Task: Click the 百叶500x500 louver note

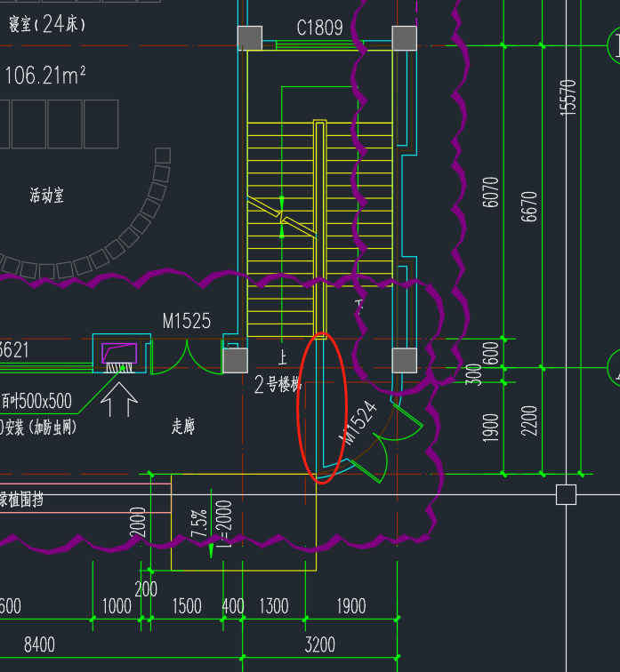Action: [36, 401]
